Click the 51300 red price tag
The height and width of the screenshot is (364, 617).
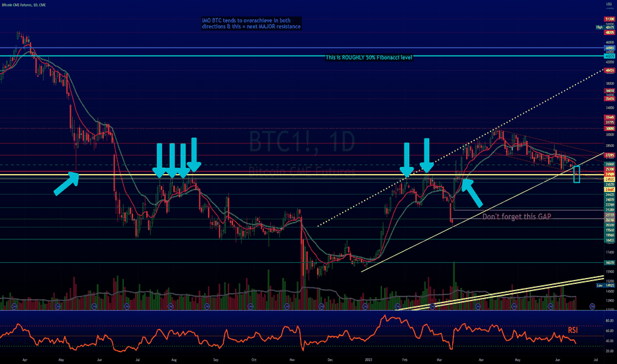click(610, 19)
